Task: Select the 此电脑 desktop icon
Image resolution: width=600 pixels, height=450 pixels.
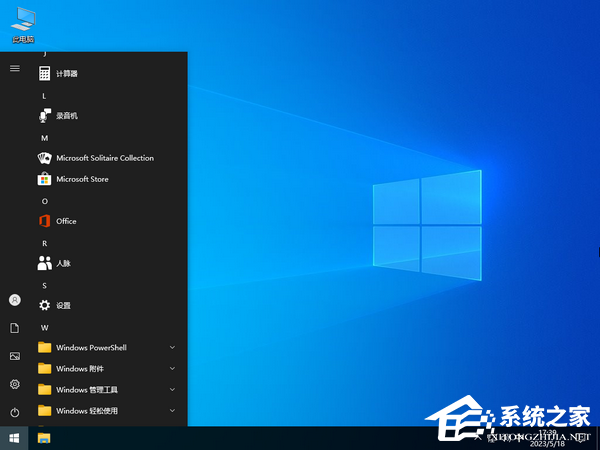Action: [22, 24]
